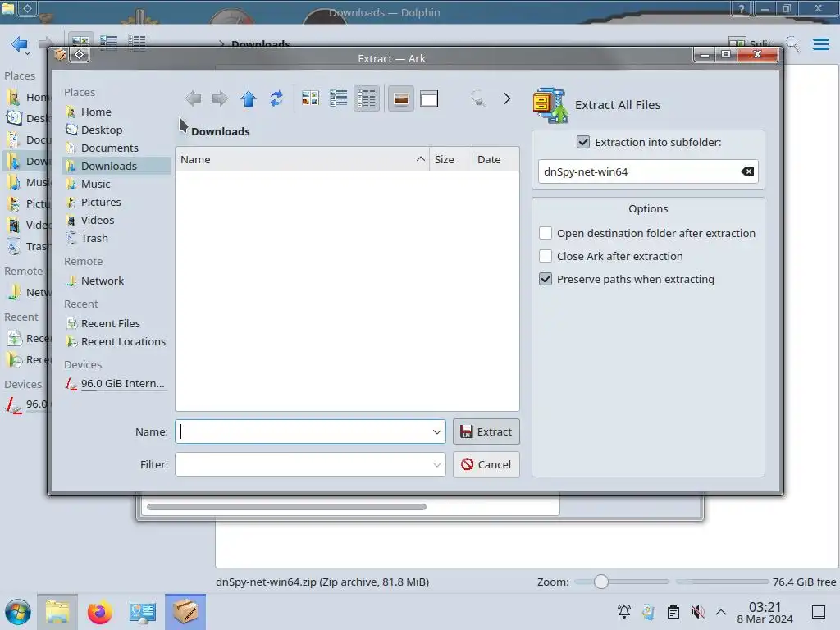
Task: Sort by Date column header
Action: point(495,160)
